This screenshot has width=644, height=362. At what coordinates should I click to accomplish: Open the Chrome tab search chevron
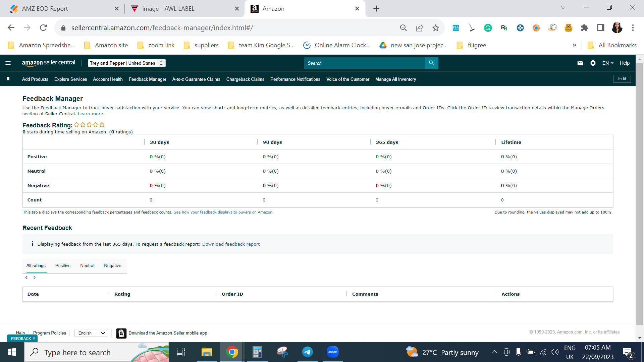pyautogui.click(x=563, y=7)
